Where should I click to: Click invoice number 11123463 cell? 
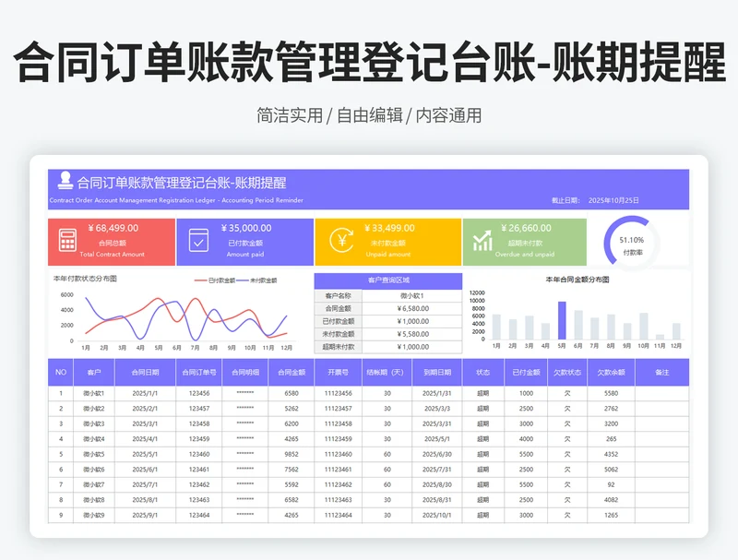tap(338, 500)
